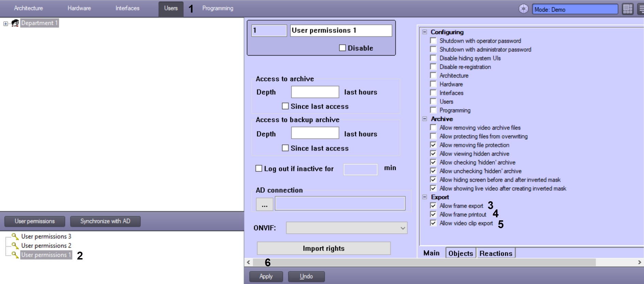644x284 pixels.
Task: Click the Access to archive Depth field
Action: click(x=315, y=92)
